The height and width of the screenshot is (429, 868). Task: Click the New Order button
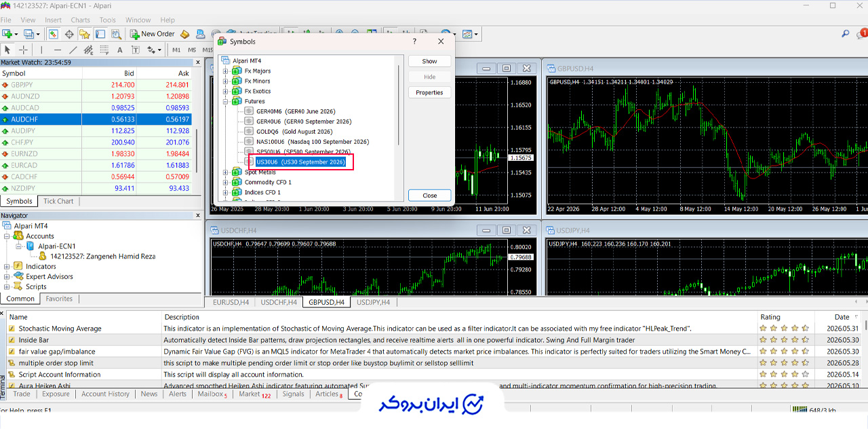pos(151,34)
